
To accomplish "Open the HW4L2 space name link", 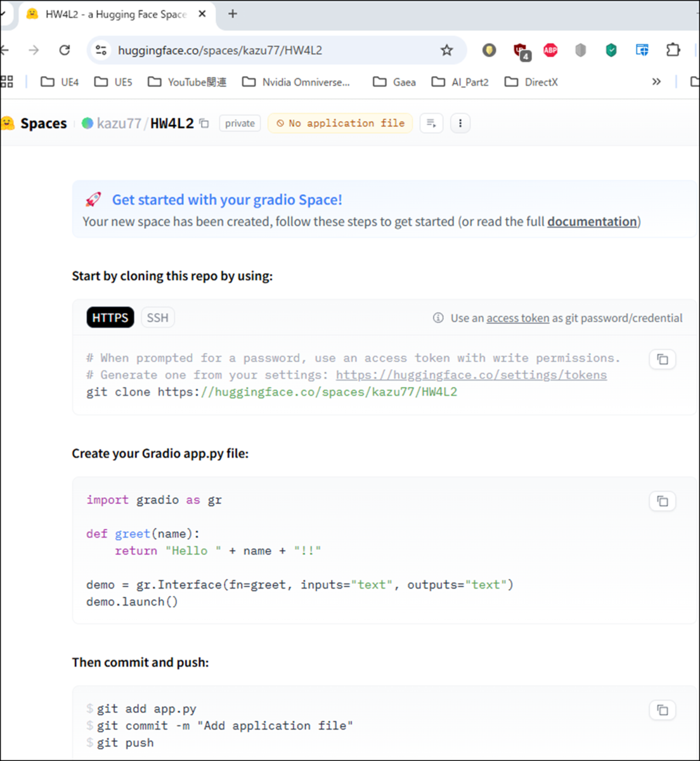I will pos(172,123).
